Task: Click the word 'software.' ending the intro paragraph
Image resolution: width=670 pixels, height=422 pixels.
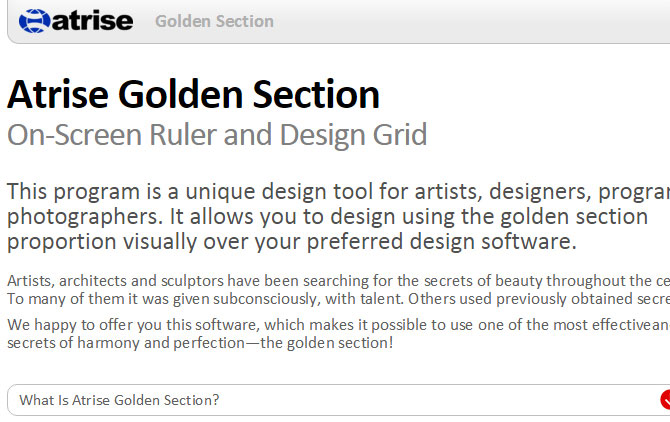Action: 529,242
